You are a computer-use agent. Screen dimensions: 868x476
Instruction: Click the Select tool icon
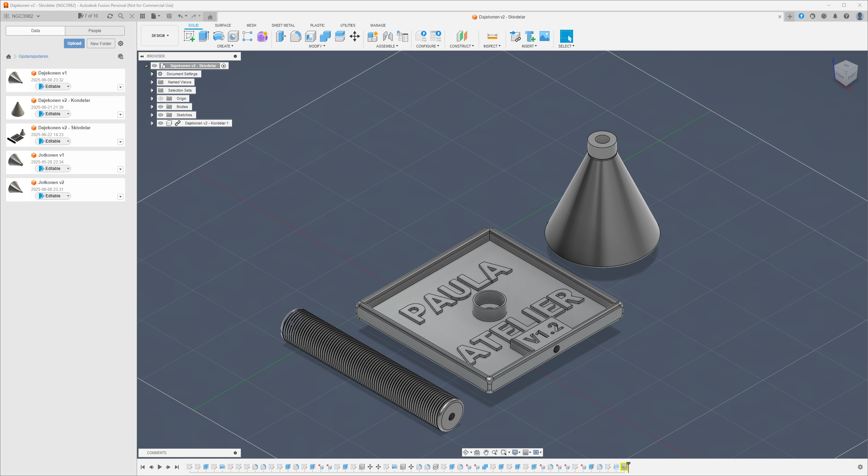coord(566,36)
